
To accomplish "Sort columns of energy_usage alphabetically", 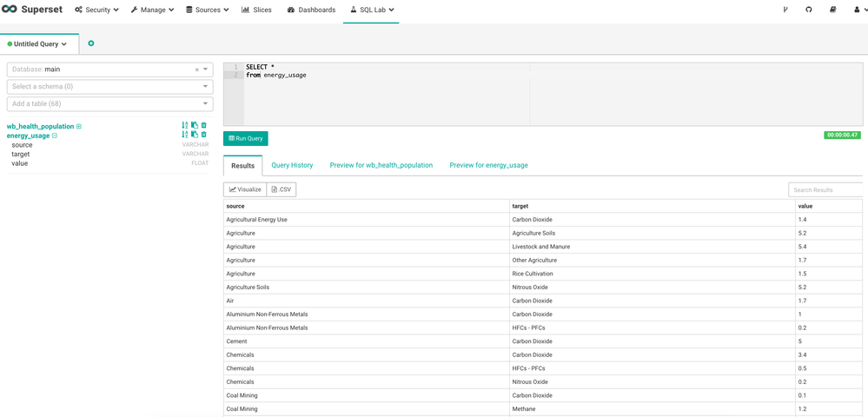I will 185,135.
